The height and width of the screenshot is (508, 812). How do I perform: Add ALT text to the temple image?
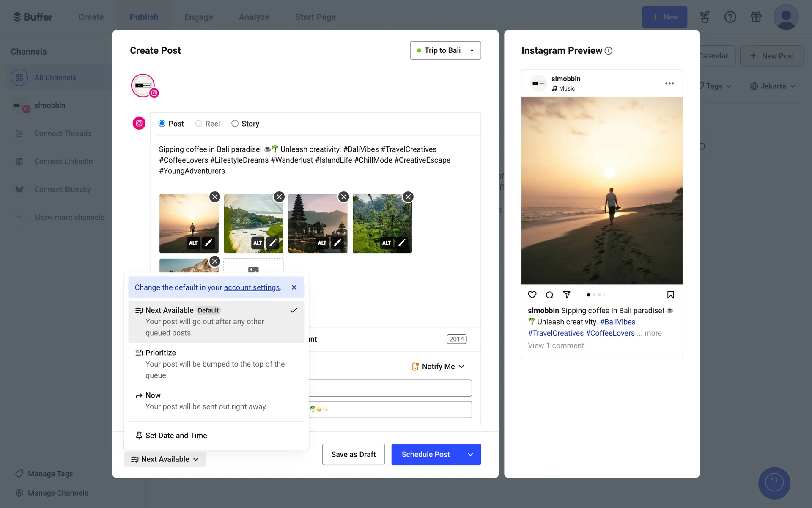[x=322, y=243]
